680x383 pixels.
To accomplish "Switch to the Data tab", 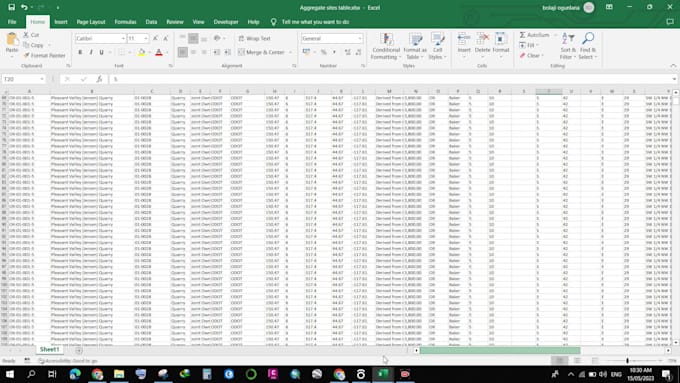I will 151,22.
